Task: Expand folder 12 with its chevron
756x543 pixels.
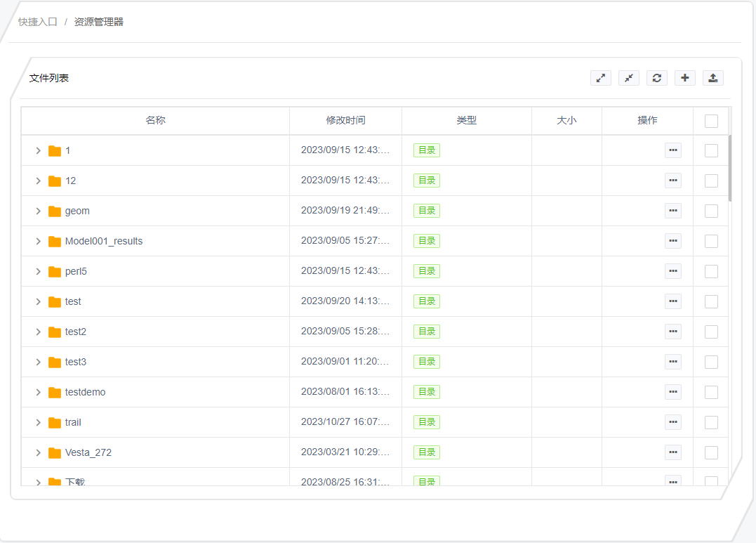Action: tap(38, 181)
